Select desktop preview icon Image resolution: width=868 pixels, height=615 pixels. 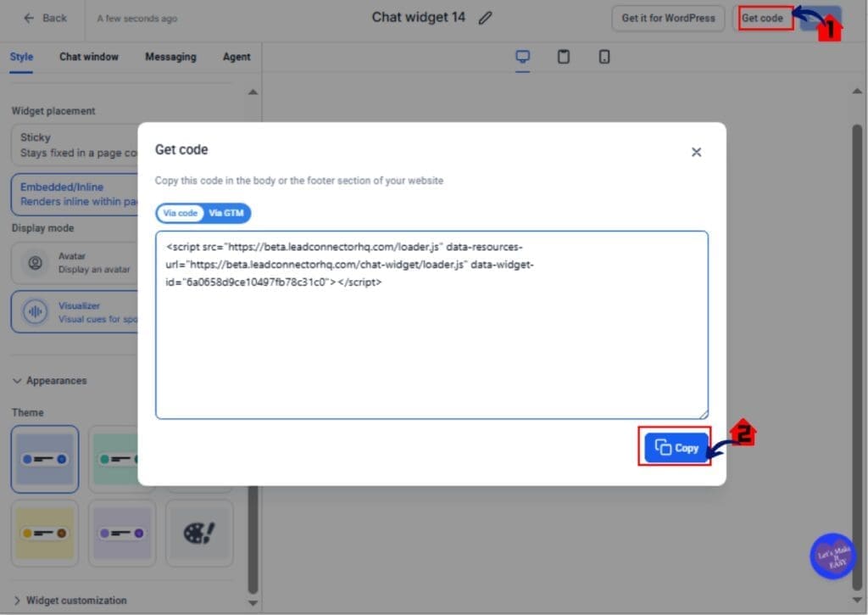(x=522, y=57)
